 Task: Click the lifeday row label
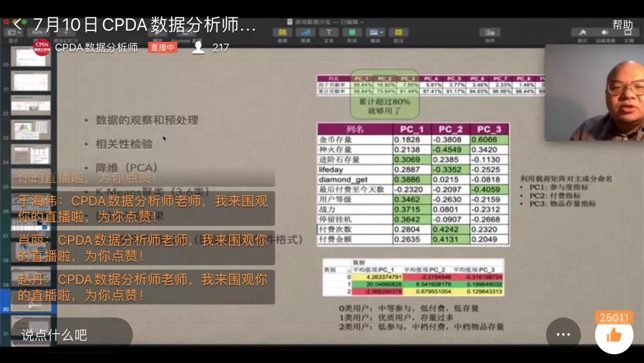click(x=331, y=170)
